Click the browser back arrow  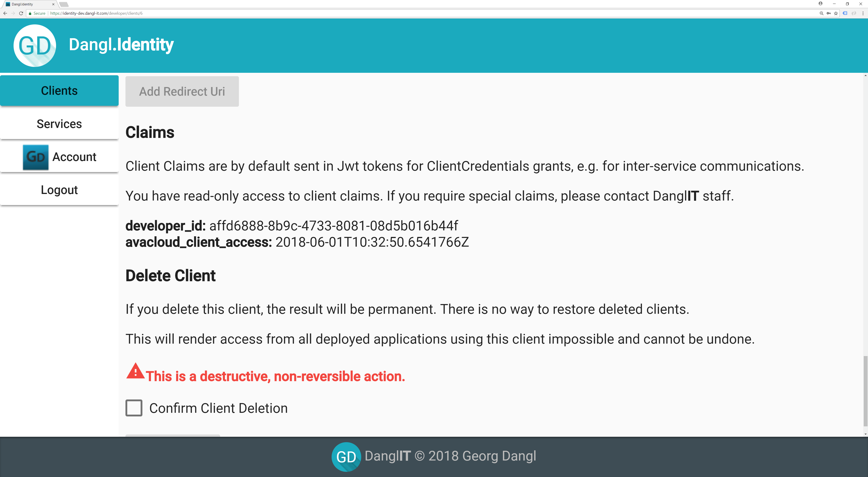(x=5, y=14)
